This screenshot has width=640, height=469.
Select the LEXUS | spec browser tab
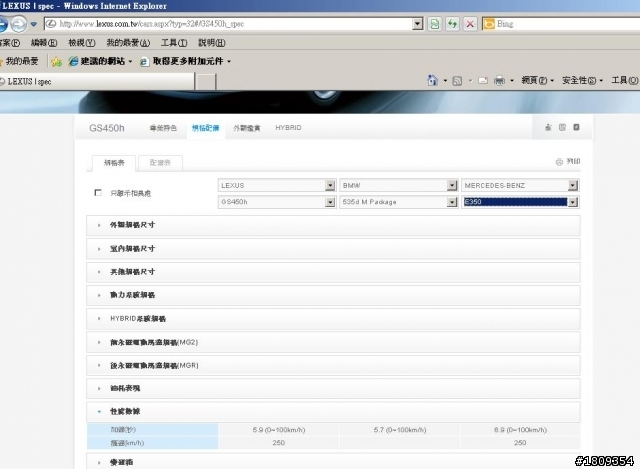pos(97,81)
